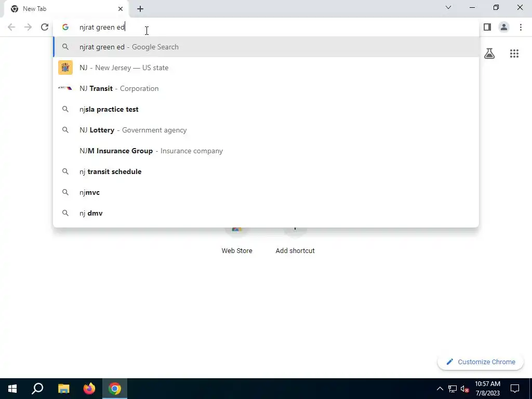This screenshot has height=399, width=532.
Task: Launch File Explorer from taskbar
Action: 63,389
